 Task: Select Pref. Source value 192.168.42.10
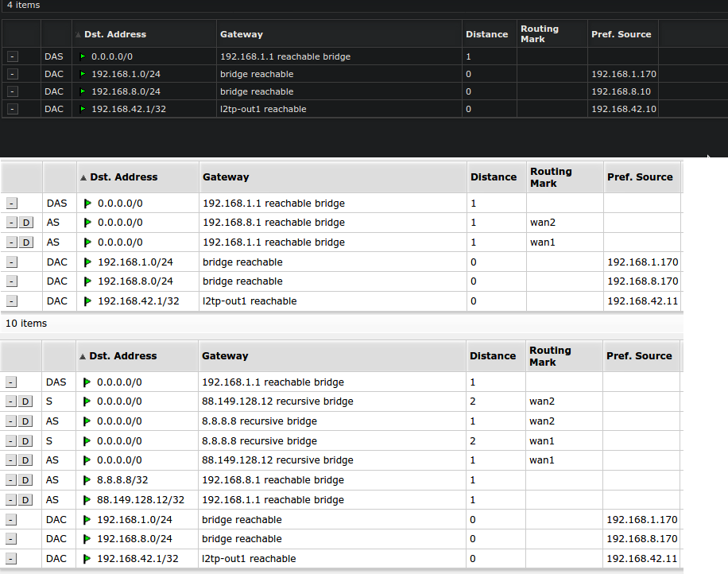pyautogui.click(x=624, y=109)
